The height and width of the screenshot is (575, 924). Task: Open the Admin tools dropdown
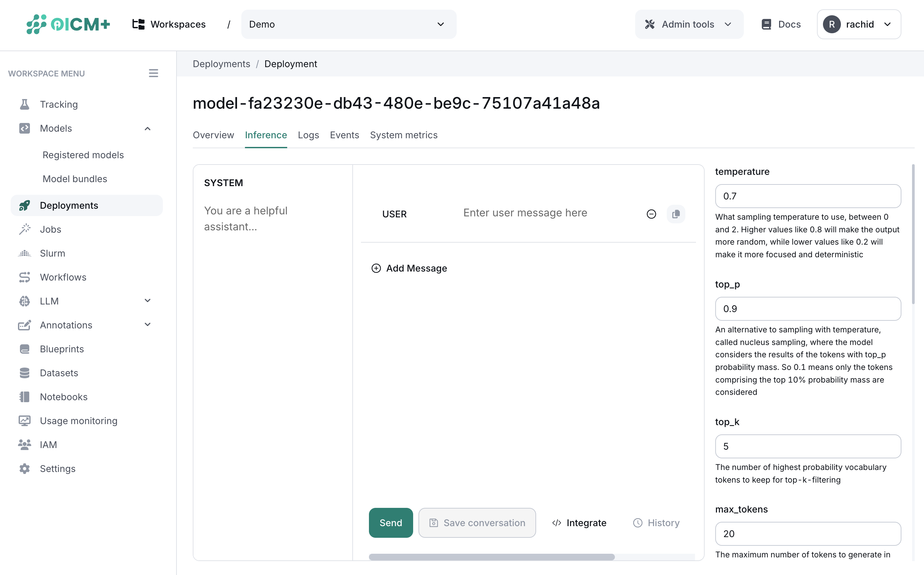689,24
